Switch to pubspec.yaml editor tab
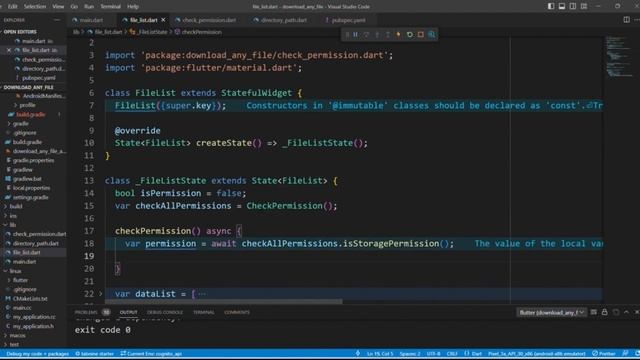The width and height of the screenshot is (640, 360). (348, 20)
